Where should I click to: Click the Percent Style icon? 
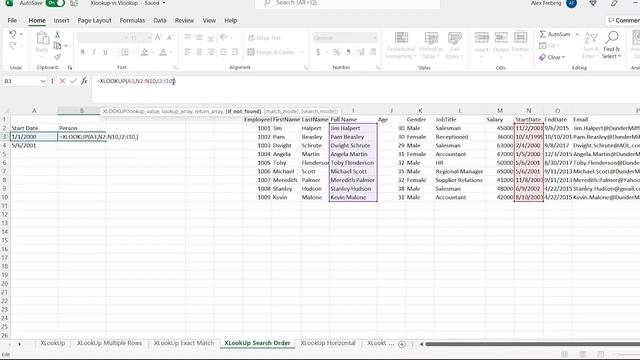[x=336, y=52]
